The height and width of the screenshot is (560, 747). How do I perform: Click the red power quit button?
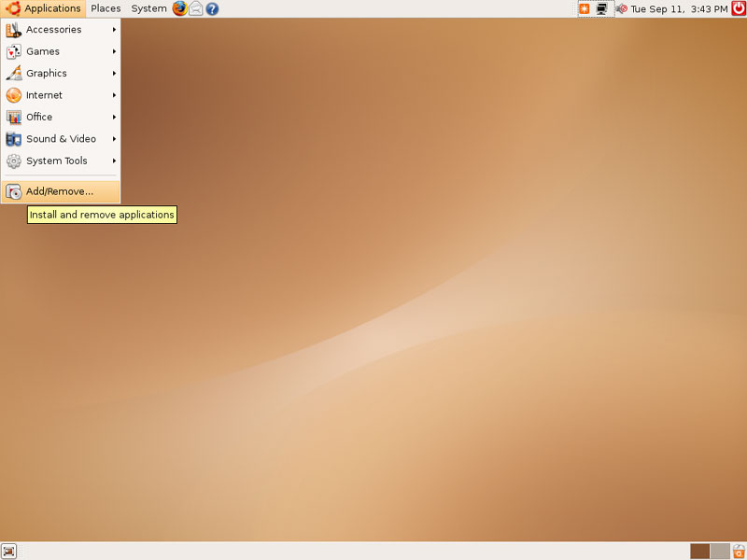click(739, 8)
